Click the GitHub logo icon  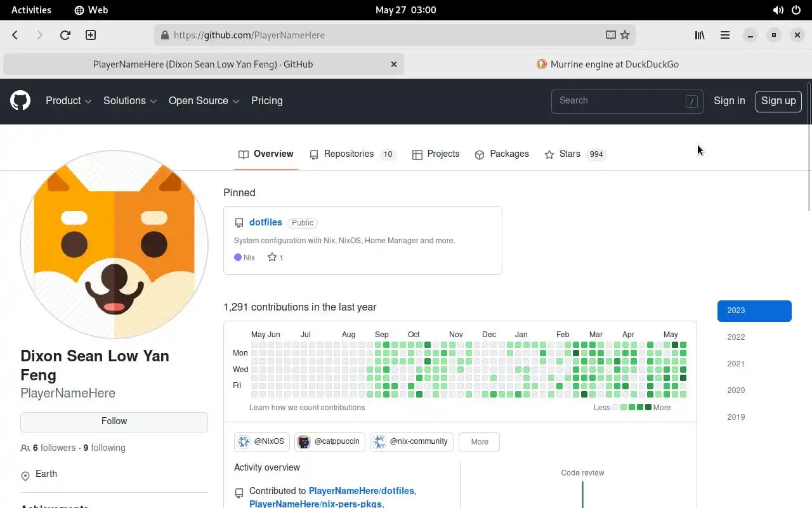(20, 101)
